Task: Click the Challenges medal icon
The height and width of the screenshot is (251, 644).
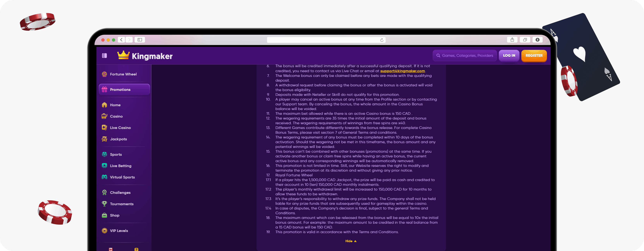Action: [x=104, y=192]
